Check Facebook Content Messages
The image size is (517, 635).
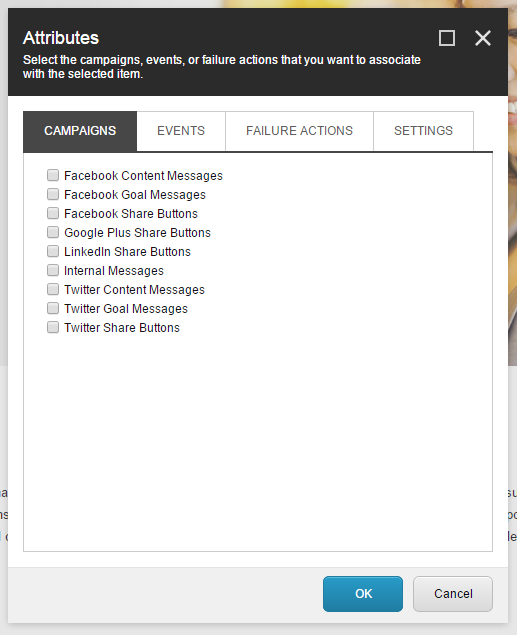pos(53,175)
